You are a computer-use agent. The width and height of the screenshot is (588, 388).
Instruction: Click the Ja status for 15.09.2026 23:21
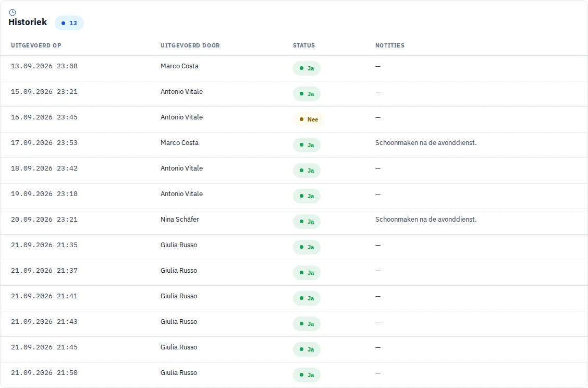[x=307, y=94]
